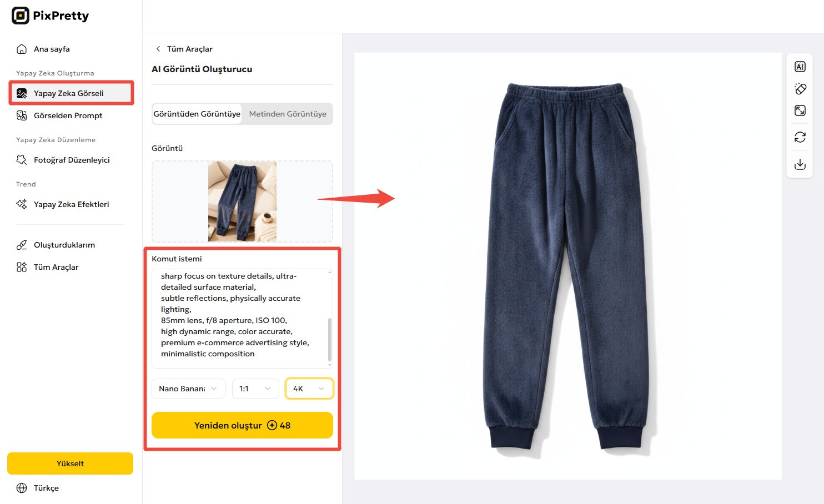824x504 pixels.
Task: Go back to Tüm Araçlar
Action: [x=184, y=49]
